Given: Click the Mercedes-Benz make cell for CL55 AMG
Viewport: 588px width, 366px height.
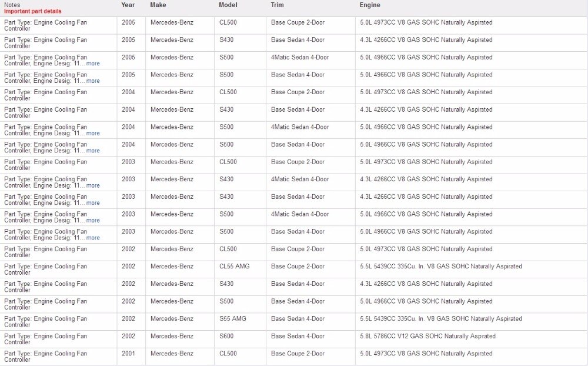Looking at the screenshot, I should click(172, 266).
